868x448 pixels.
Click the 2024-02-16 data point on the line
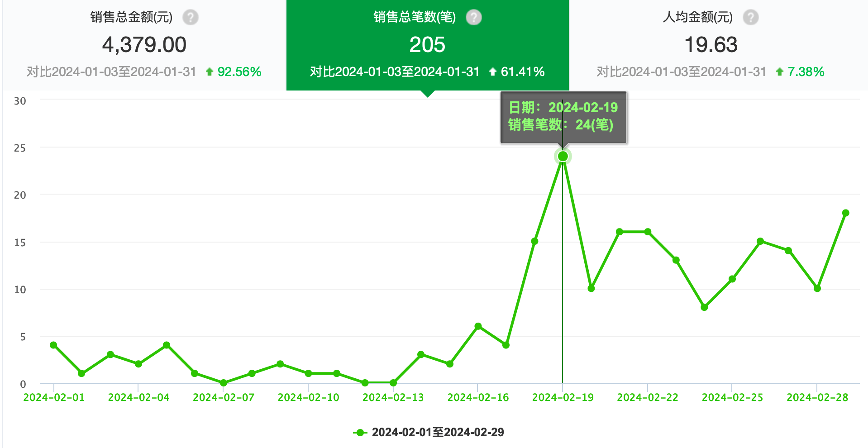pyautogui.click(x=478, y=326)
